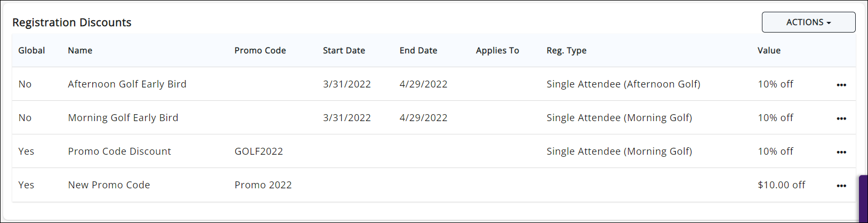Click the Promo Code column header

click(x=260, y=51)
